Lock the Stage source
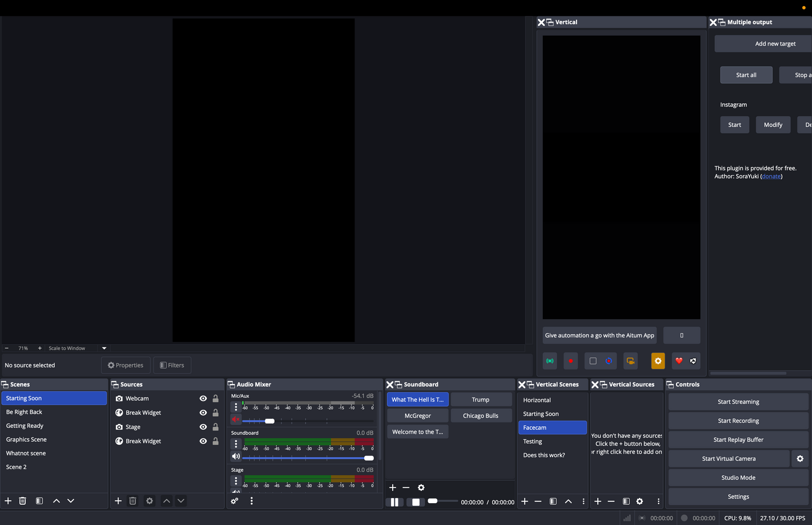 215,427
